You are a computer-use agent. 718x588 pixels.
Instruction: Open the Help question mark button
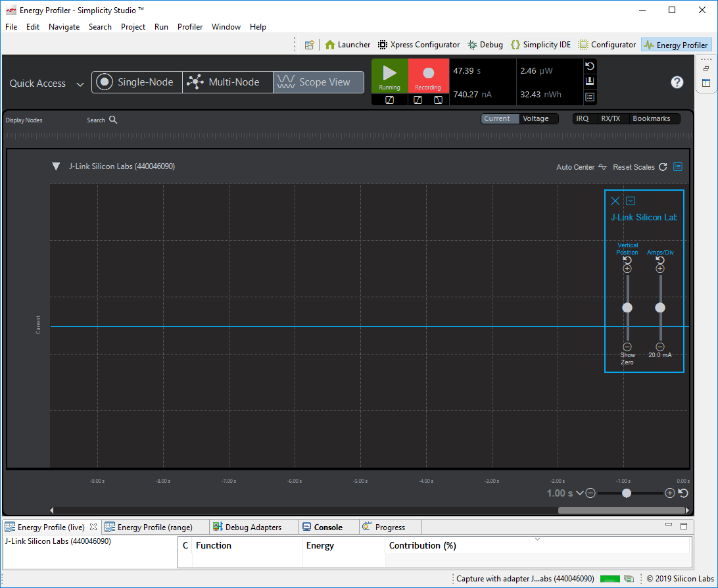point(677,82)
